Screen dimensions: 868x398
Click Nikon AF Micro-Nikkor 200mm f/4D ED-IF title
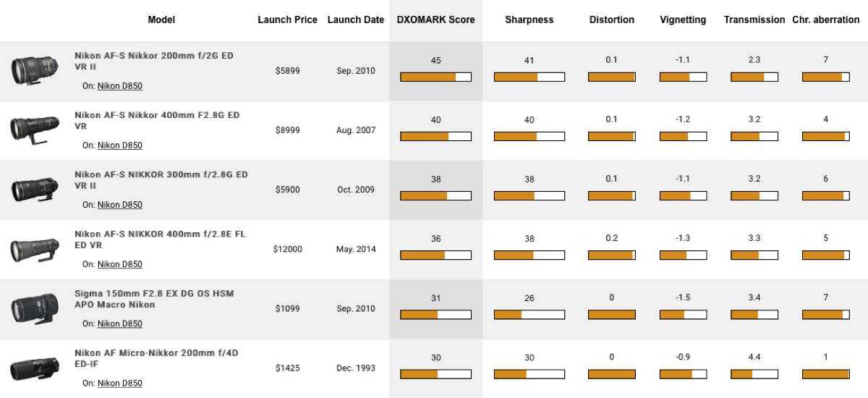tap(156, 358)
